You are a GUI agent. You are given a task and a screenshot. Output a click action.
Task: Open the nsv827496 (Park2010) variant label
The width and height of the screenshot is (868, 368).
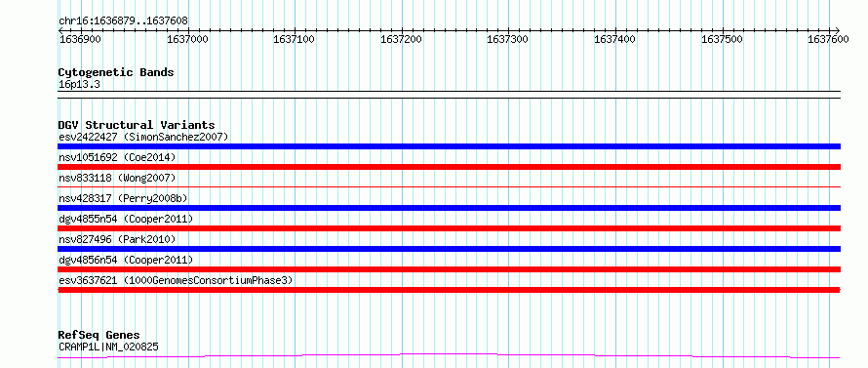point(117,239)
